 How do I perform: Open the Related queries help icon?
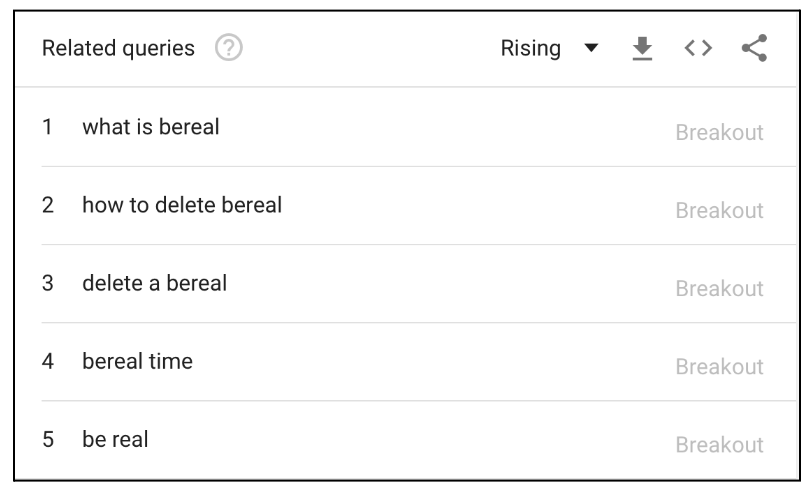pos(228,48)
